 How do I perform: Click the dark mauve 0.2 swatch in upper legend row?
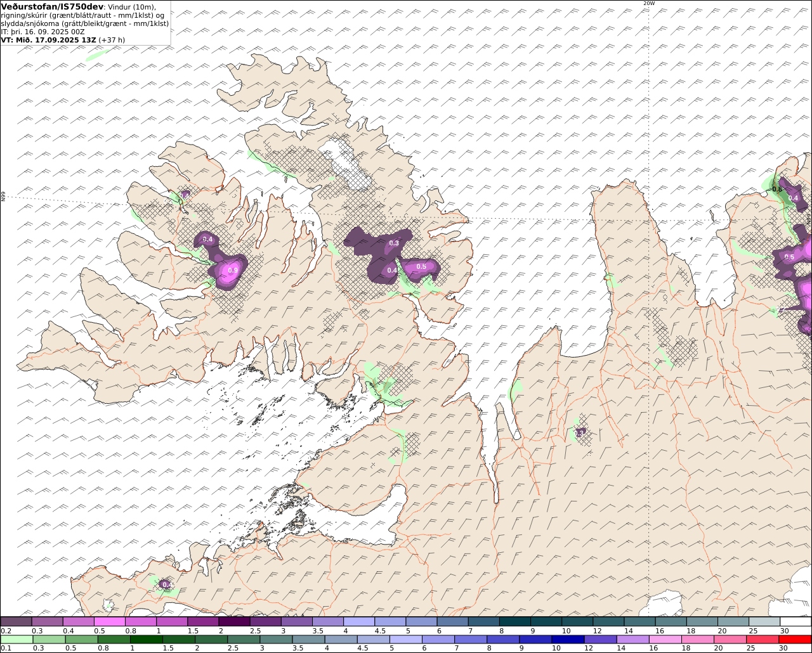[x=16, y=621]
